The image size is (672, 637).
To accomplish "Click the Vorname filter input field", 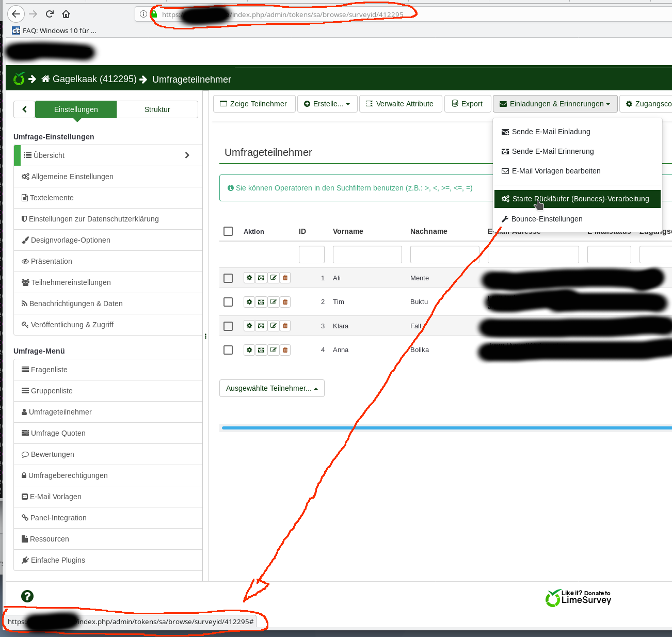I will click(x=367, y=254).
